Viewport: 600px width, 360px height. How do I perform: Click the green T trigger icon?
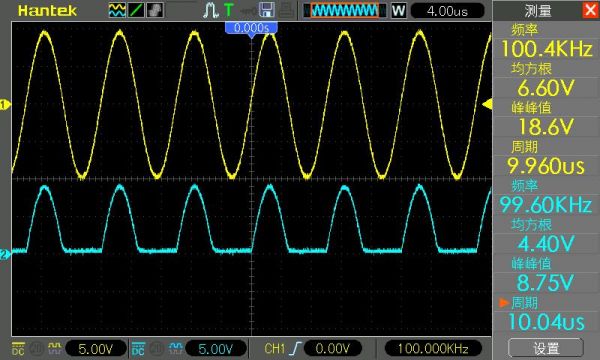229,10
